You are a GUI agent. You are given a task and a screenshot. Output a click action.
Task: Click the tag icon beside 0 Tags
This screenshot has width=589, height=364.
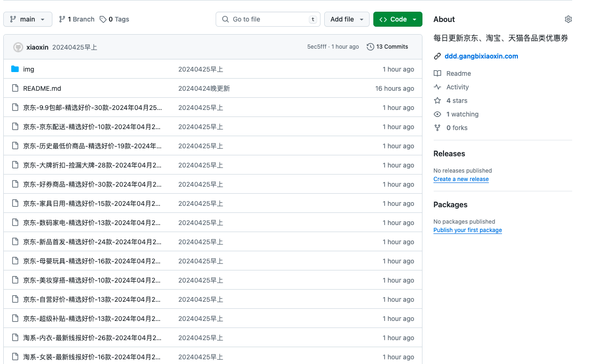point(103,19)
